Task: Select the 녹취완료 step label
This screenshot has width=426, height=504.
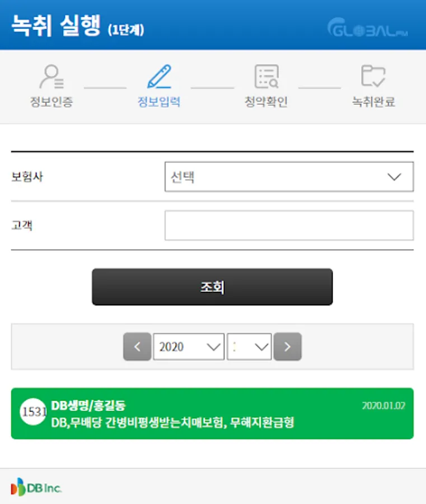Action: (373, 102)
